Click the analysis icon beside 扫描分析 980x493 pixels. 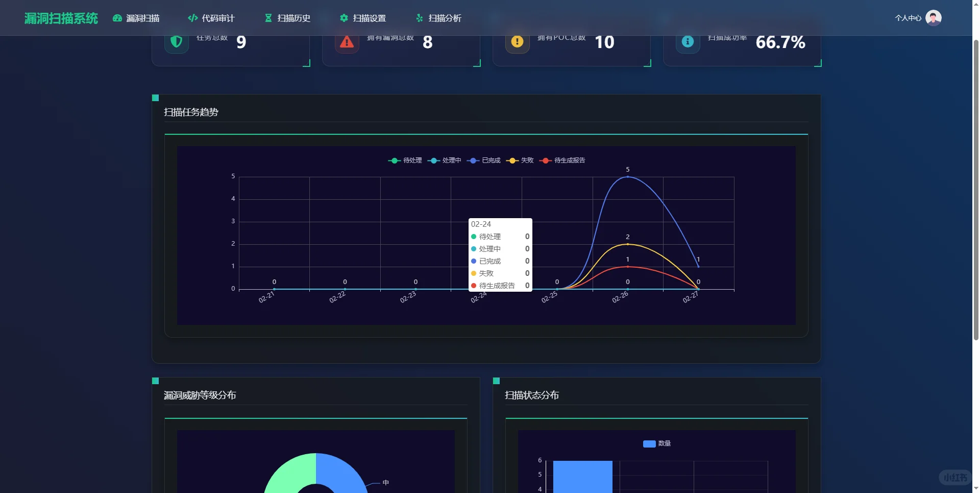(420, 18)
